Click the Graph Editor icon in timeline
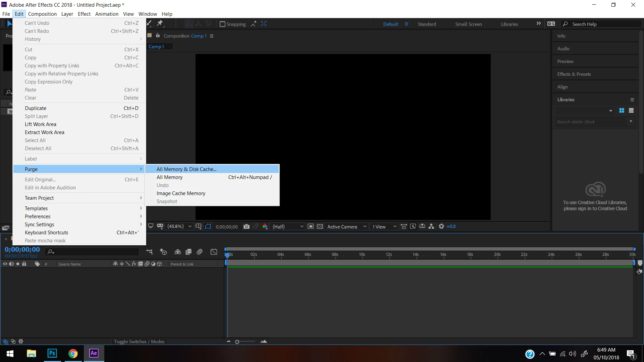644x362 pixels. (x=214, y=252)
